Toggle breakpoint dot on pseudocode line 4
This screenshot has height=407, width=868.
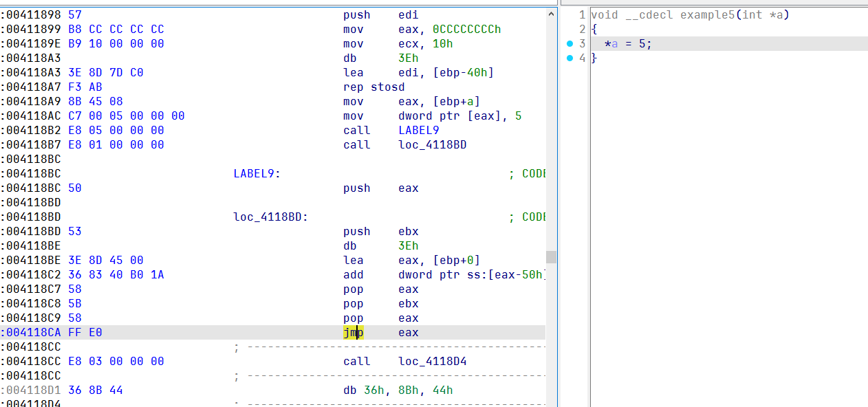pyautogui.click(x=569, y=58)
